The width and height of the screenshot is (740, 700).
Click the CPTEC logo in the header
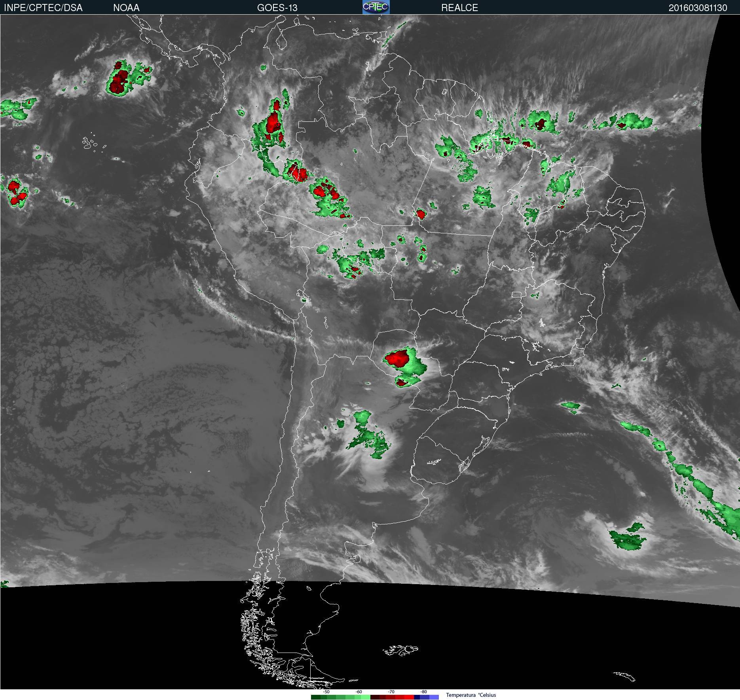pos(376,7)
